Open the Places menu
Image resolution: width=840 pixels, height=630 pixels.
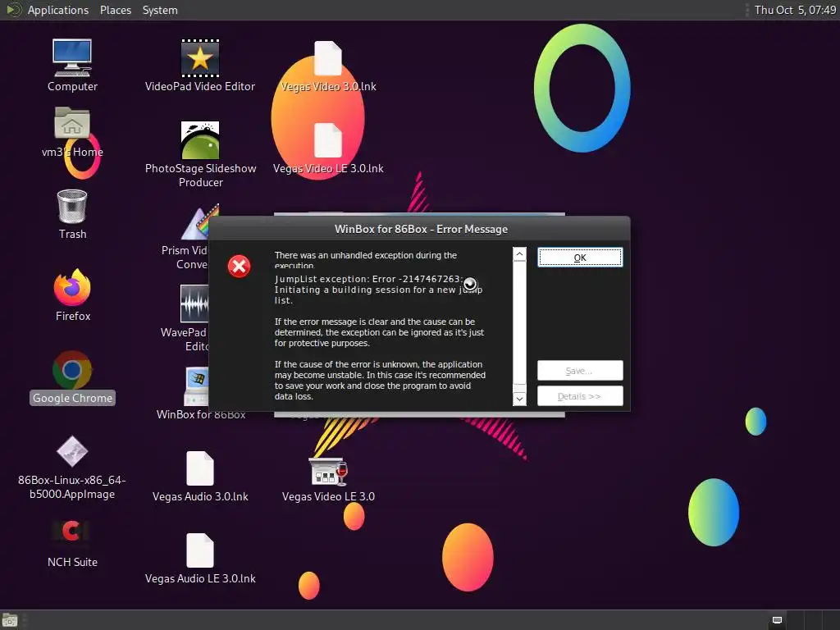pyautogui.click(x=115, y=10)
